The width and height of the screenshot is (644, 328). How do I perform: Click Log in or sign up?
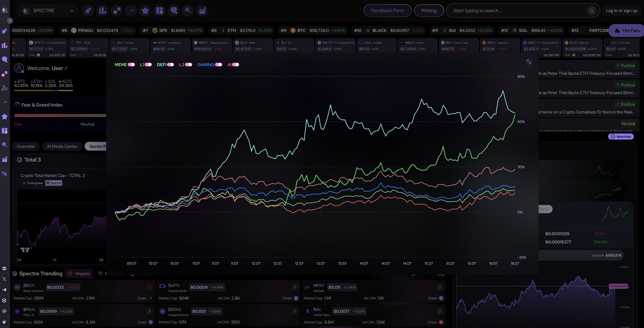coord(621,11)
